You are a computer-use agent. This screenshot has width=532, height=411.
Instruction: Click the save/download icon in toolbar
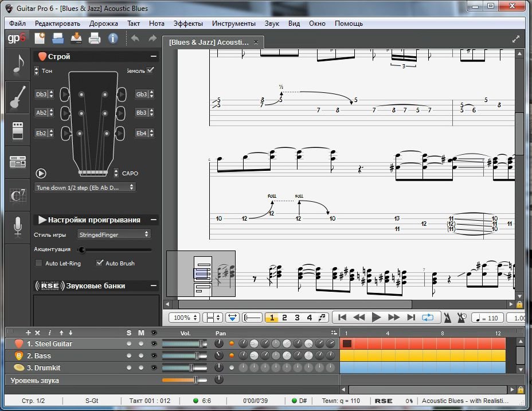point(76,38)
